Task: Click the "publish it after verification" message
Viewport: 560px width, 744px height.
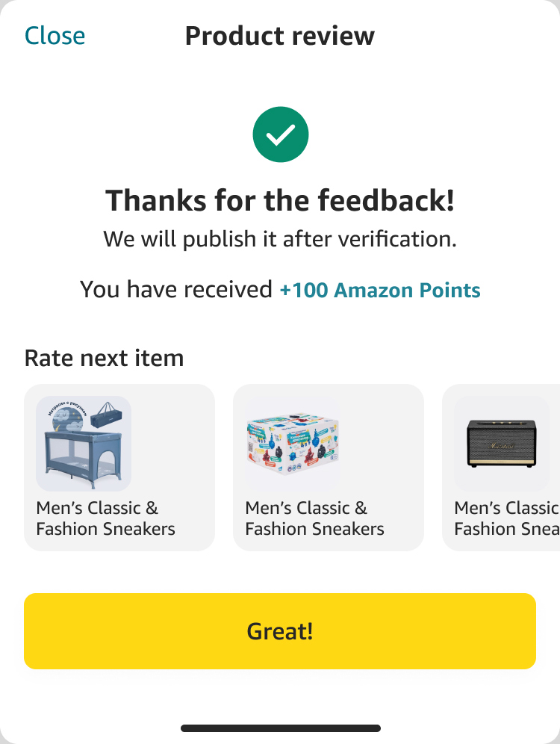Action: point(280,240)
